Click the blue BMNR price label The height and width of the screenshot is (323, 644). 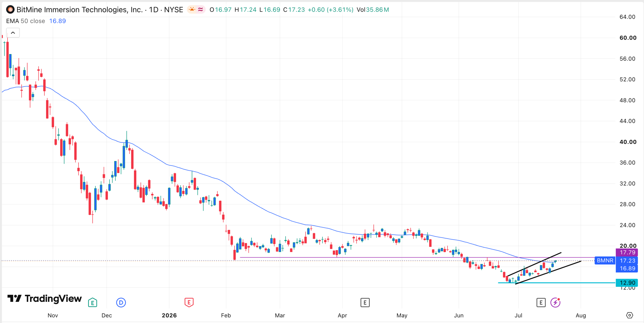pos(605,260)
